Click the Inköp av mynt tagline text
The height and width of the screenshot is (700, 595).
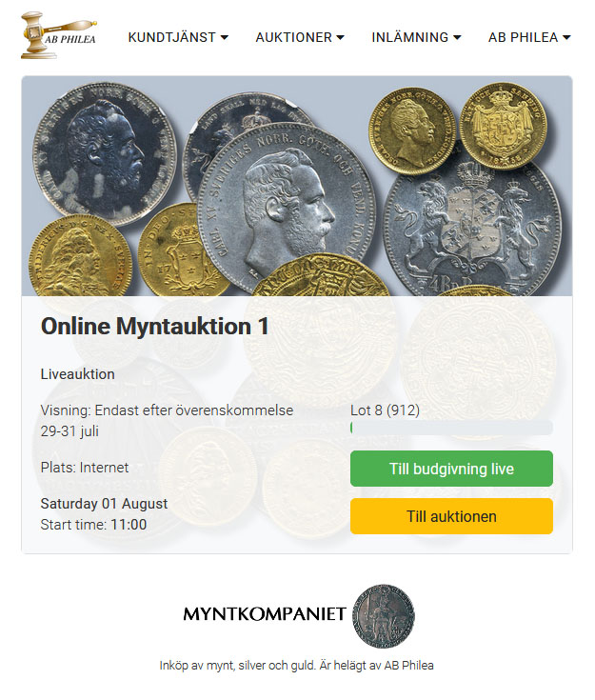point(296,665)
